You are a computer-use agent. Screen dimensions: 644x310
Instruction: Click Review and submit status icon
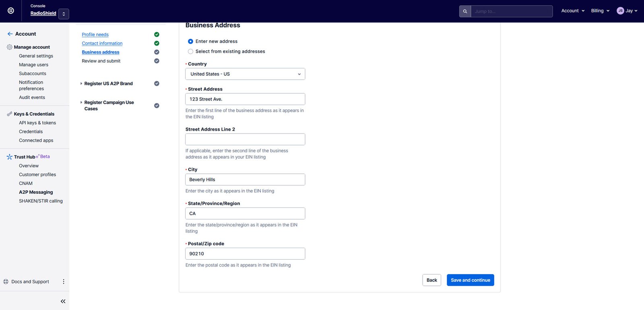tap(157, 61)
